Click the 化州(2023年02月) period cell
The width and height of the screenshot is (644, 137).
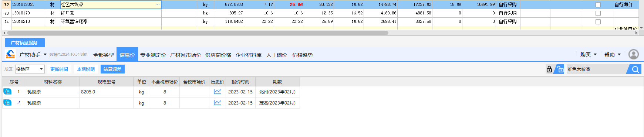tap(277, 92)
